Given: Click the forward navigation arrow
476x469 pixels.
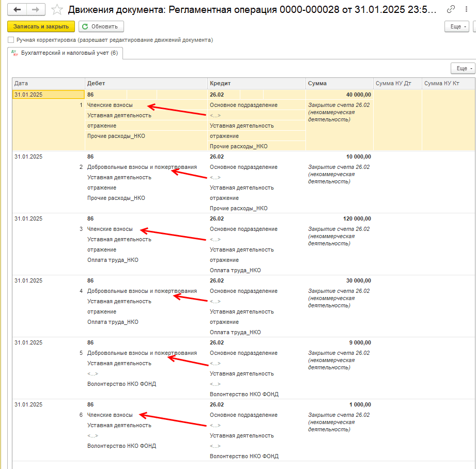Looking at the screenshot, I should point(35,9).
